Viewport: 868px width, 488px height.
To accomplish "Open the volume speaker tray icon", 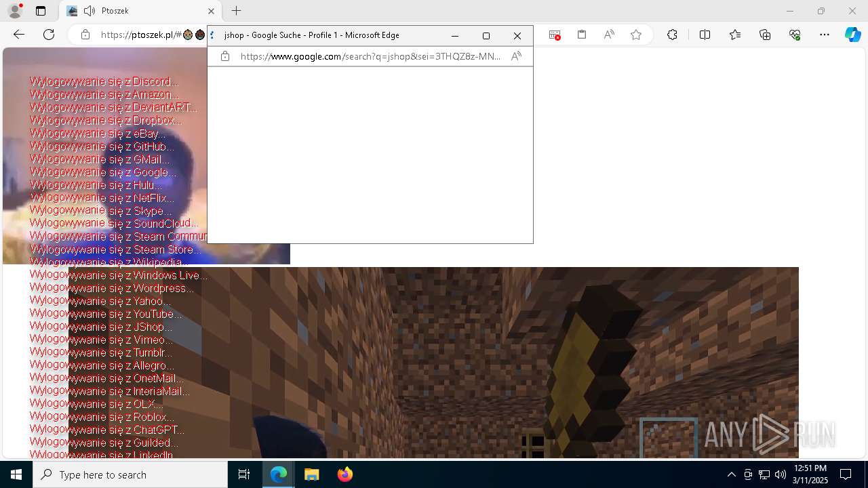I will tap(780, 474).
